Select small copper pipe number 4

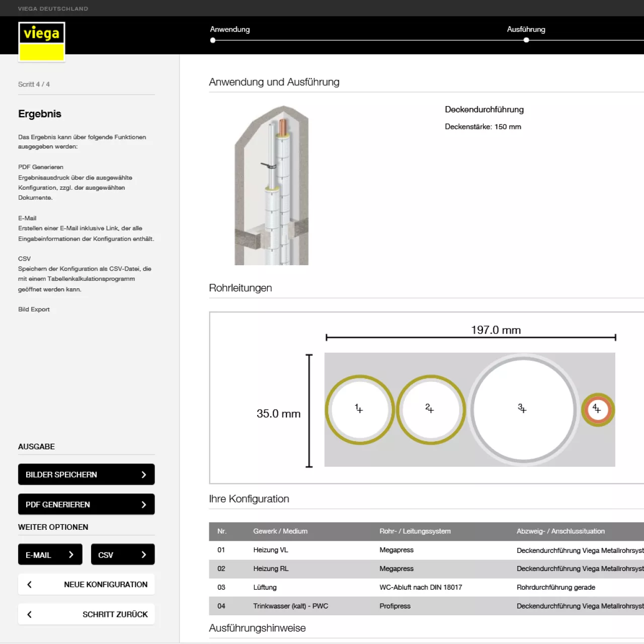(x=598, y=410)
